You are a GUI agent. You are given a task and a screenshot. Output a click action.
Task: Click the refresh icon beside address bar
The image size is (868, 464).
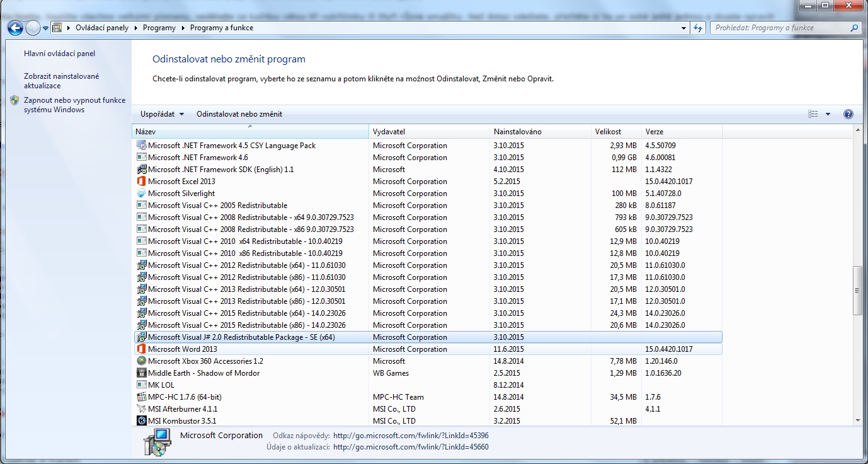pyautogui.click(x=698, y=28)
